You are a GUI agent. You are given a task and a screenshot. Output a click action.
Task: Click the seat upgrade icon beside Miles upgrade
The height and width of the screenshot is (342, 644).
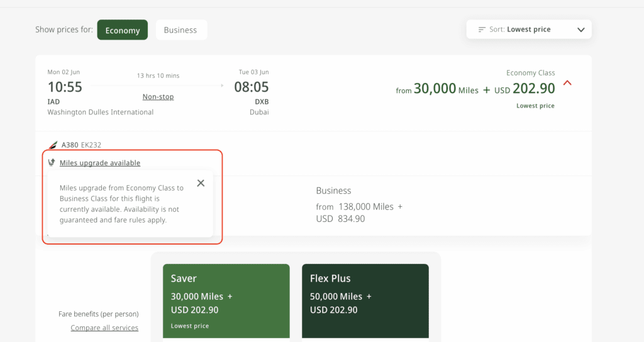click(52, 163)
